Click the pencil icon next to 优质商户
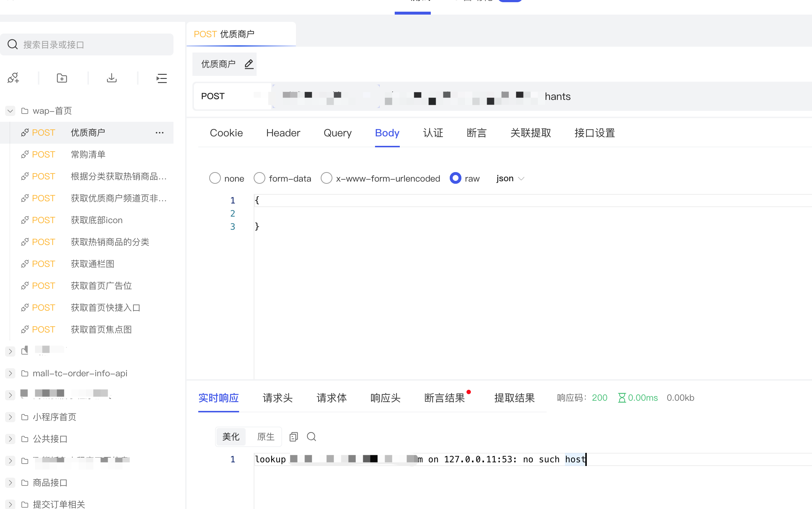The height and width of the screenshot is (509, 812). (249, 64)
